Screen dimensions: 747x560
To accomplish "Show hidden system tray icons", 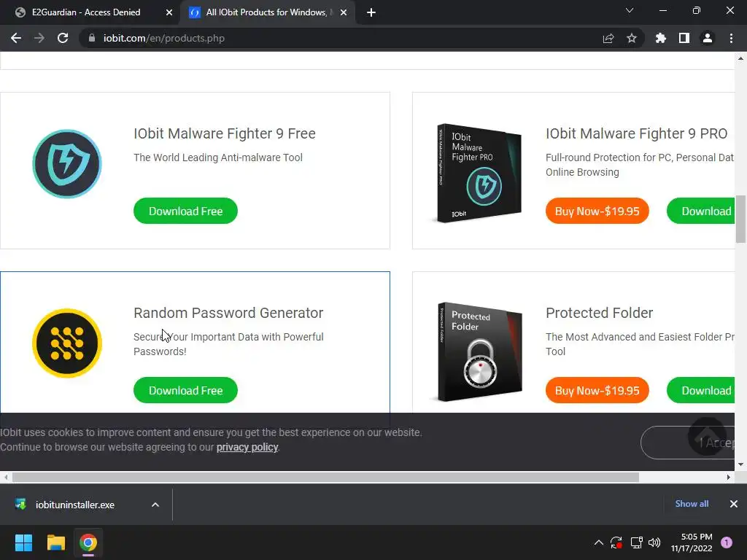I will point(599,542).
